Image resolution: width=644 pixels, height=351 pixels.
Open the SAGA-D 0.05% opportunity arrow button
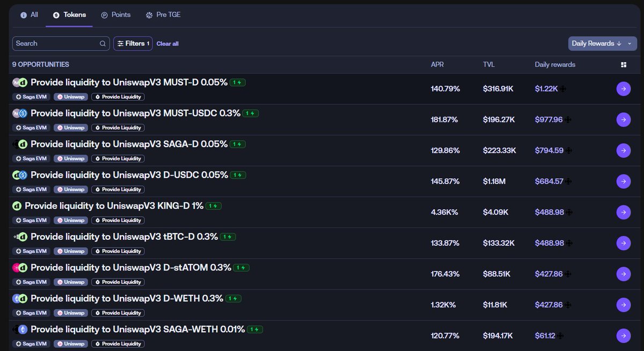tap(623, 151)
